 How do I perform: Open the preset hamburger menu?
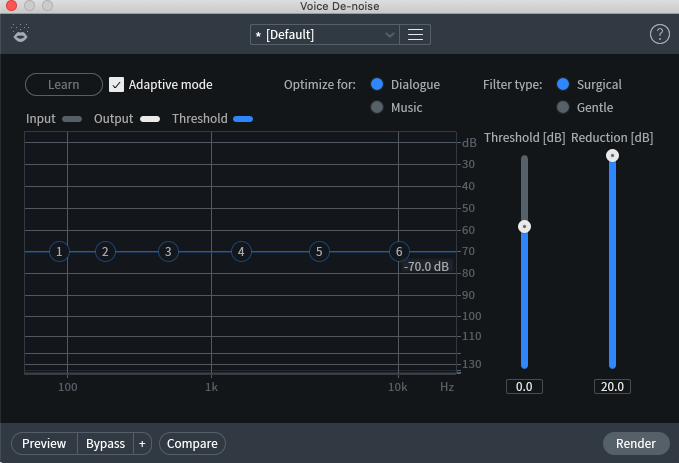click(415, 35)
